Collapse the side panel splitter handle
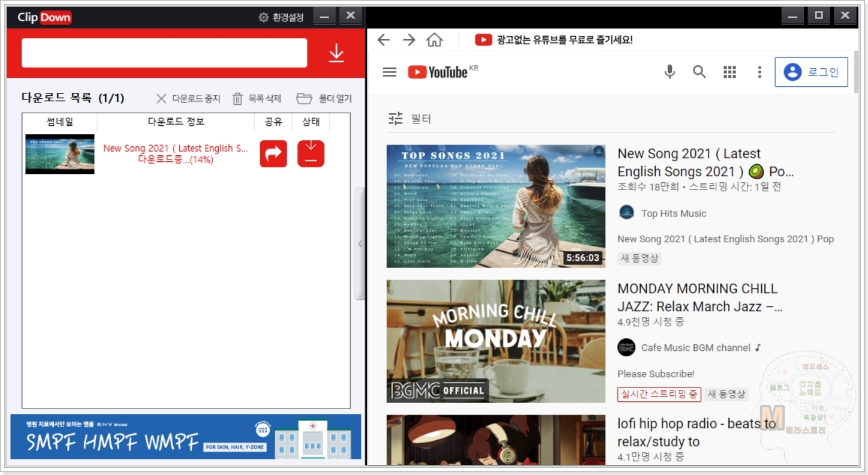Viewport: 868px width, 475px height. tap(360, 243)
